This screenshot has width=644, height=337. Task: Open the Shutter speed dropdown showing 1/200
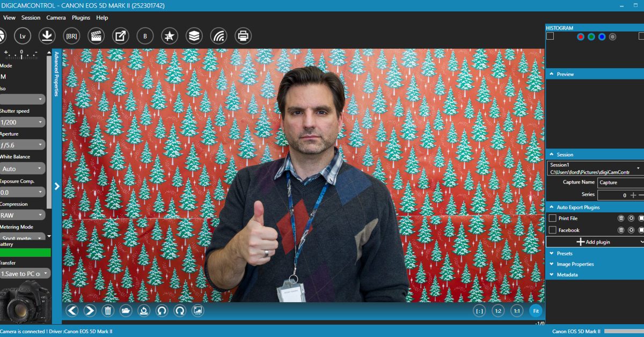point(22,122)
